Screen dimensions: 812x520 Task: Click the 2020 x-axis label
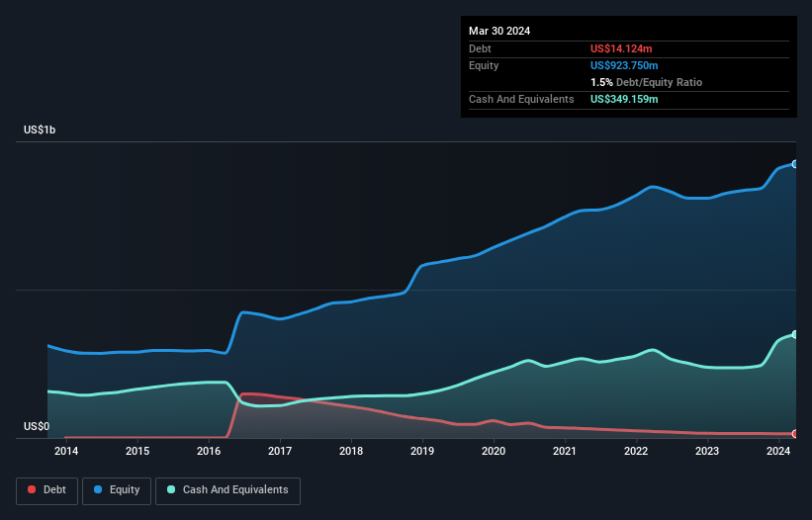point(494,451)
